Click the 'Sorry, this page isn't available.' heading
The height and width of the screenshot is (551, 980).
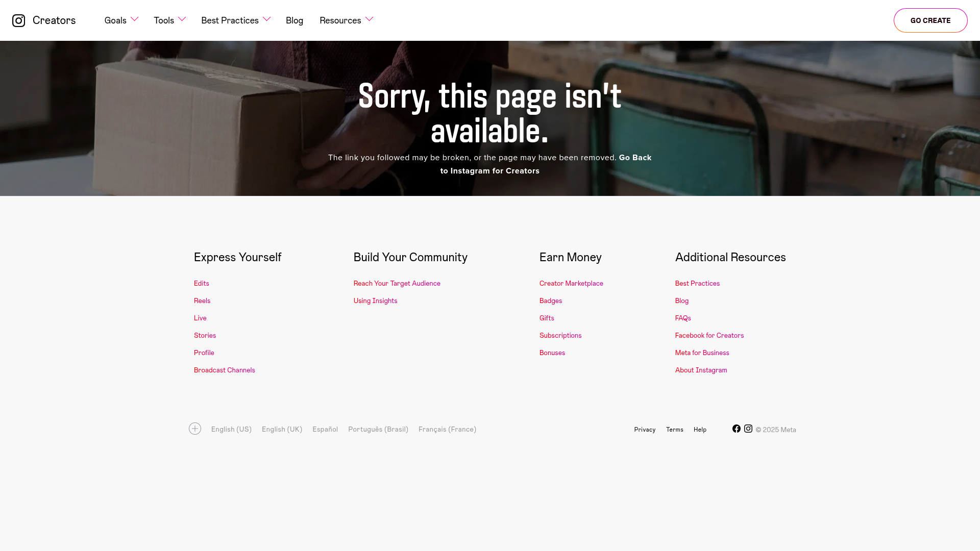coord(490,113)
